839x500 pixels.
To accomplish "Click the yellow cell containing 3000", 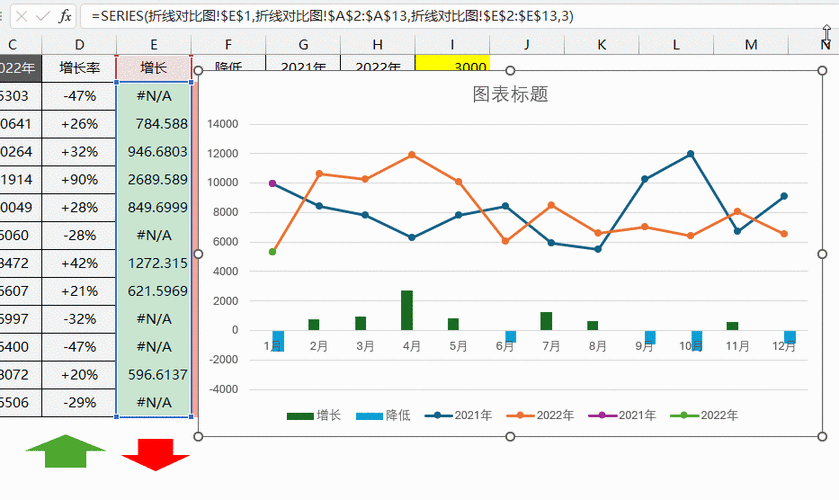I will pos(452,63).
